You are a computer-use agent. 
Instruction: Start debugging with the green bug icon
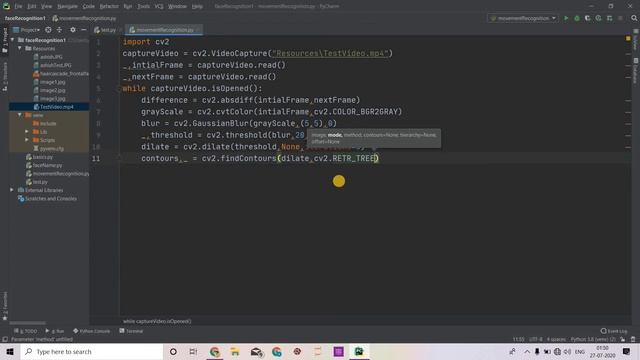tap(577, 18)
